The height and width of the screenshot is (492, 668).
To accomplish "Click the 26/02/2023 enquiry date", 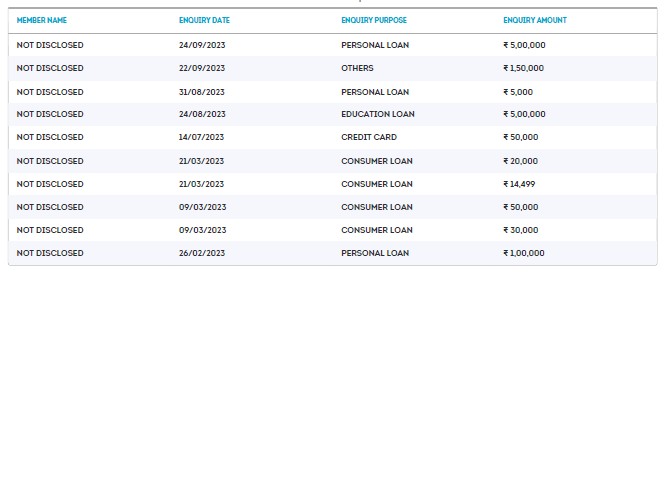I will (x=202, y=253).
